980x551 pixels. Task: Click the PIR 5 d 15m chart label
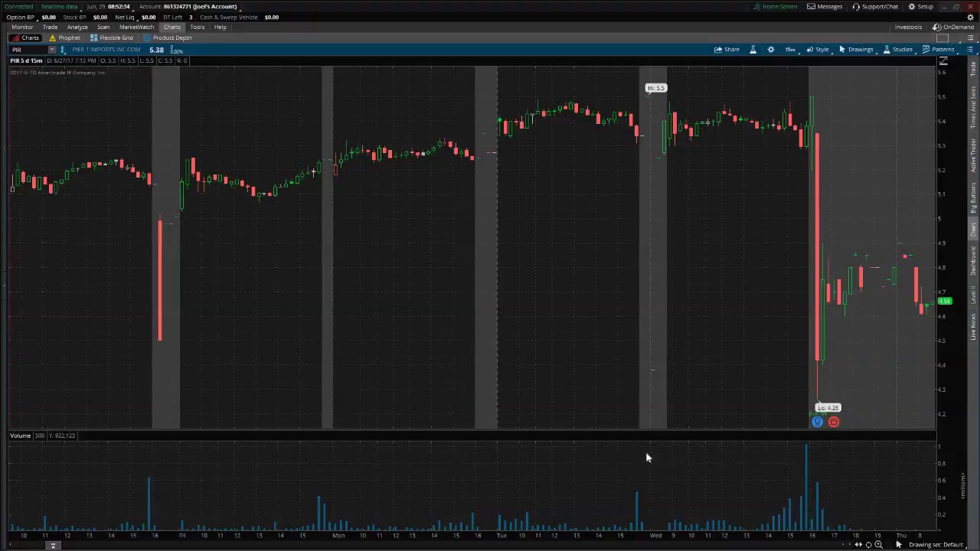(x=27, y=60)
